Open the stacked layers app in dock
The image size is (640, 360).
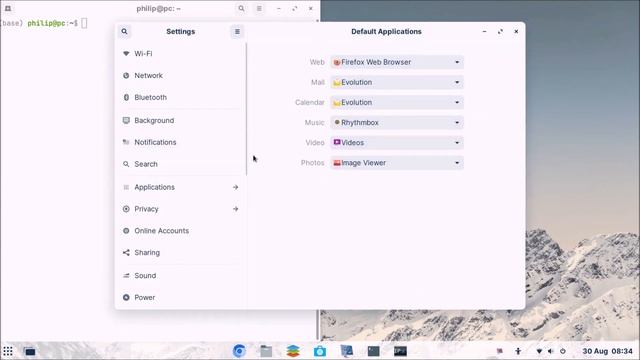click(293, 351)
